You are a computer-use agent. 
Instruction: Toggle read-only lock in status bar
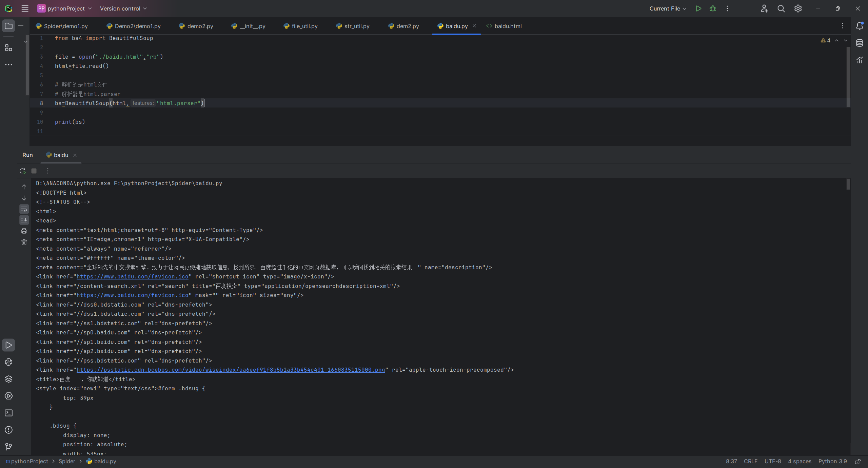point(858,462)
